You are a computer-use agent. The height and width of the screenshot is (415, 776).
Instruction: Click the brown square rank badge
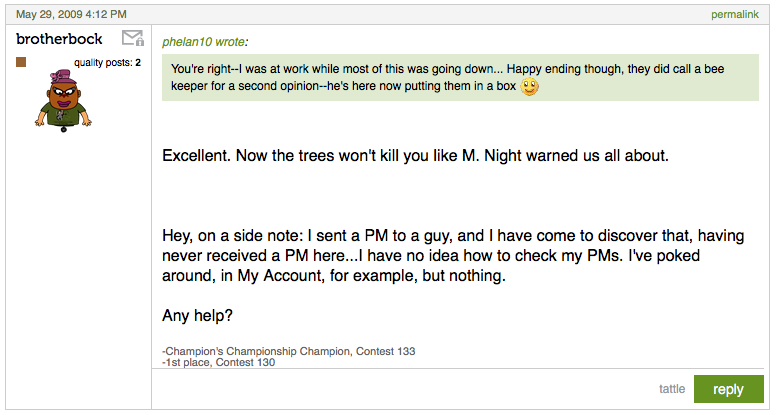pyautogui.click(x=22, y=63)
